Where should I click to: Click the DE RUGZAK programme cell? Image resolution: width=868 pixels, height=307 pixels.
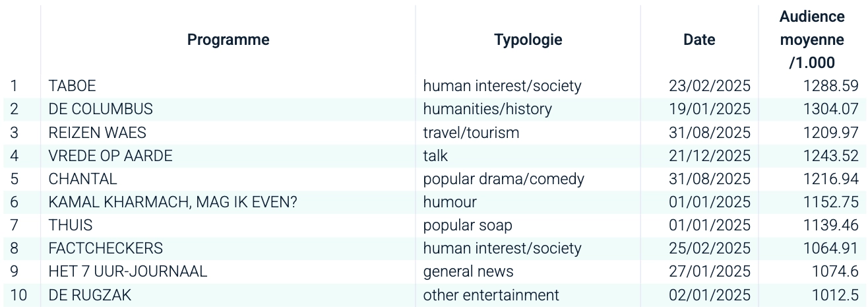(90, 295)
